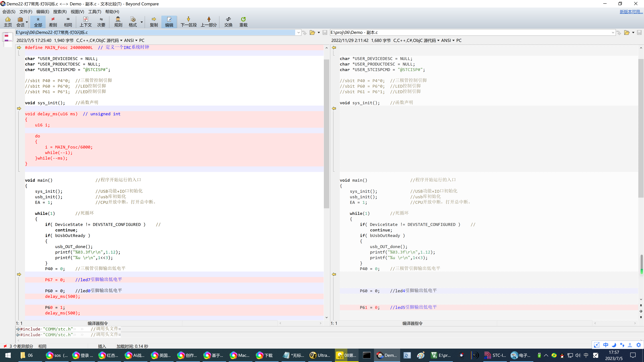The width and height of the screenshot is (644, 362).
Task: Click the Swap (交换) sides icon
Action: [x=228, y=22]
